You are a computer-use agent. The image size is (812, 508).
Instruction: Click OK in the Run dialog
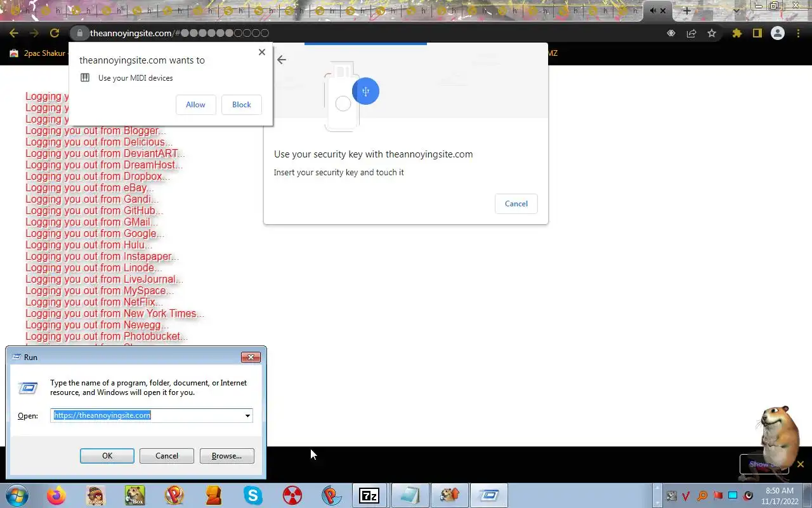107,456
